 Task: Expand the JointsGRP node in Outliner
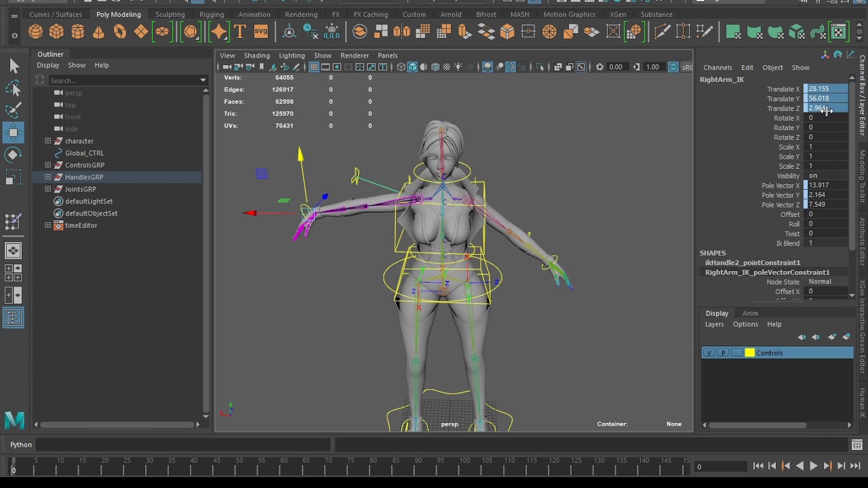(47, 189)
